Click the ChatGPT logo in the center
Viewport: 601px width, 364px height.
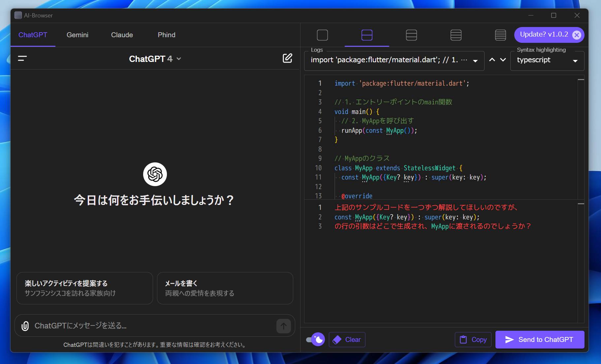(x=155, y=174)
